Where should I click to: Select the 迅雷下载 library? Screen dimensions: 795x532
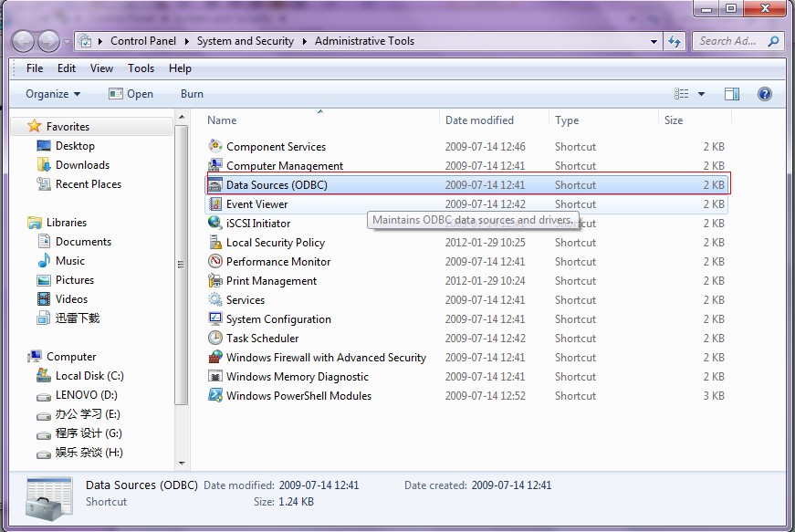pos(77,318)
